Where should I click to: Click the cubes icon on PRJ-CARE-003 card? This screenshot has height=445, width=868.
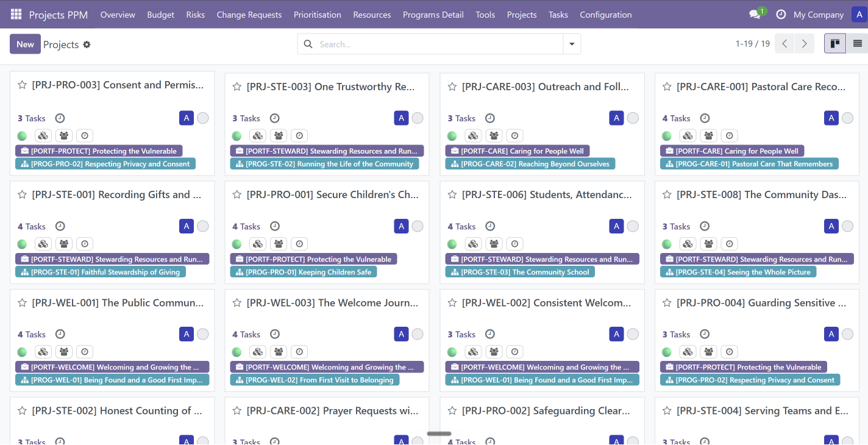473,136
